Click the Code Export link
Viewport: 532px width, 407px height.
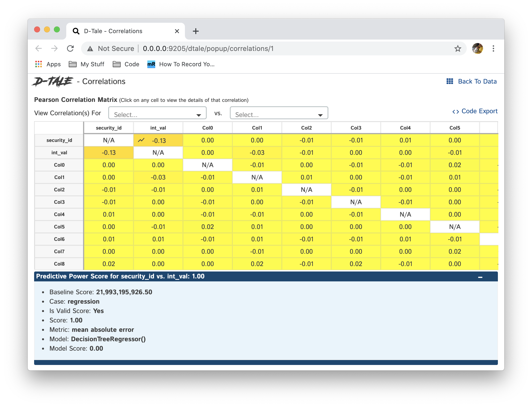(x=479, y=111)
